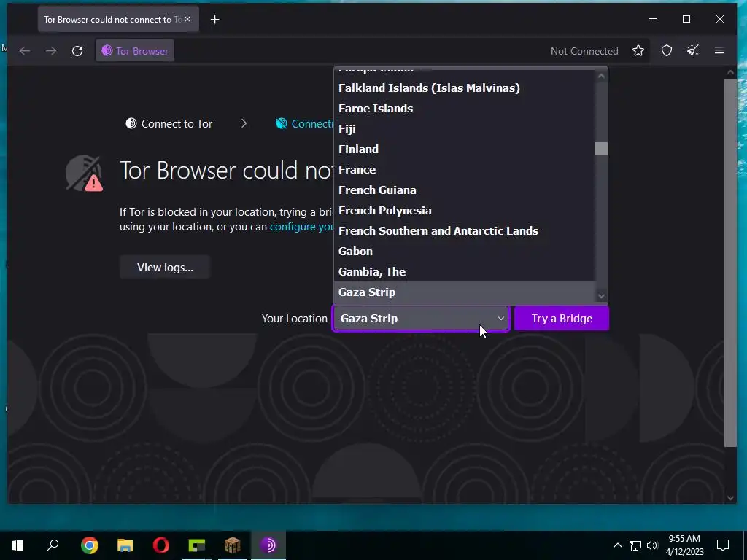The image size is (747, 560).
Task: Pick French Polynesia from the dropdown
Action: click(x=465, y=211)
